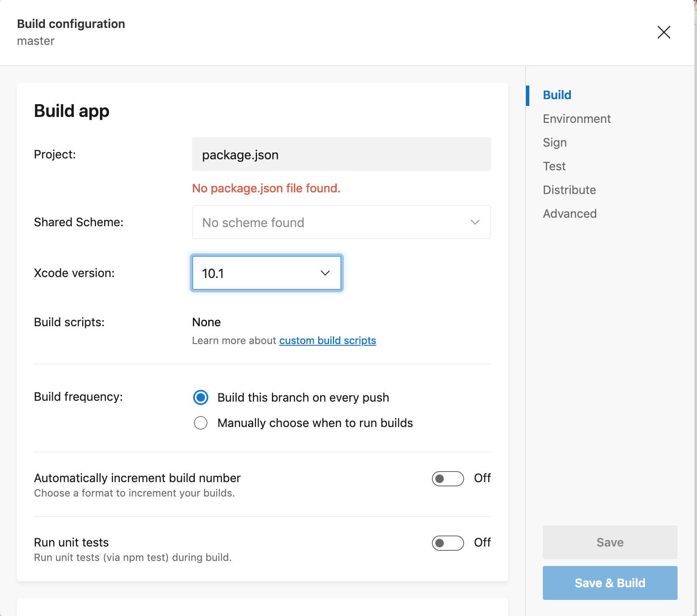
Task: Click the package.json project field
Action: [x=341, y=154]
